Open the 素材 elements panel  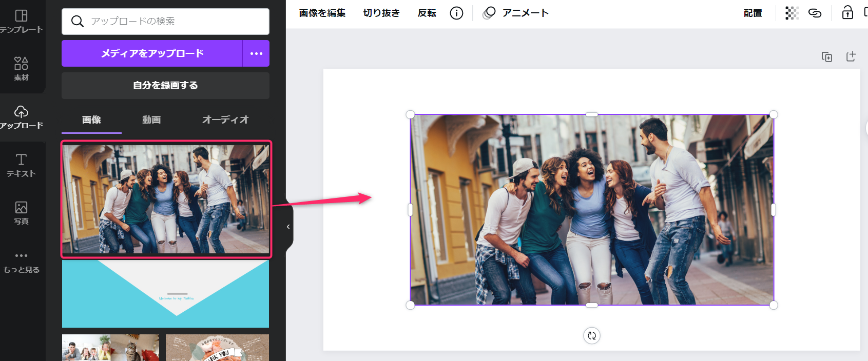click(x=21, y=69)
